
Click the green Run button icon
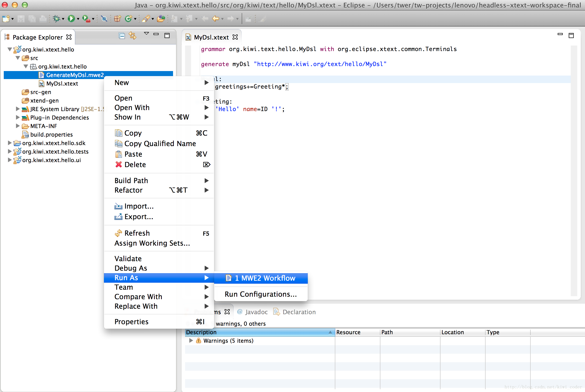(x=71, y=19)
